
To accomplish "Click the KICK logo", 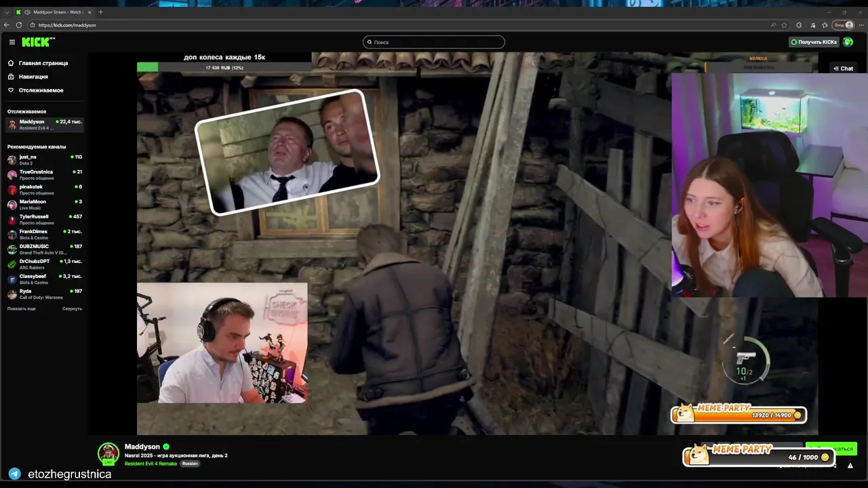I will click(x=38, y=42).
